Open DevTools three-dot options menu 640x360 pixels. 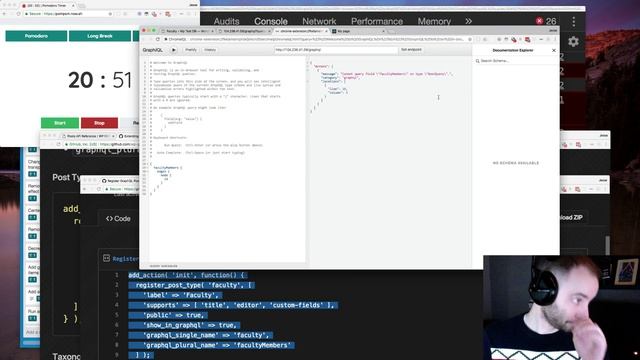574,21
